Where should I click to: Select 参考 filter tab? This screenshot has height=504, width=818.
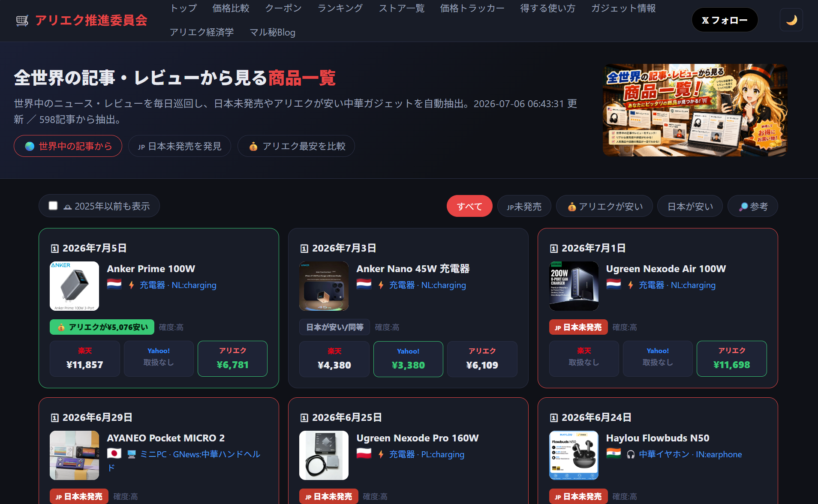[x=753, y=206]
